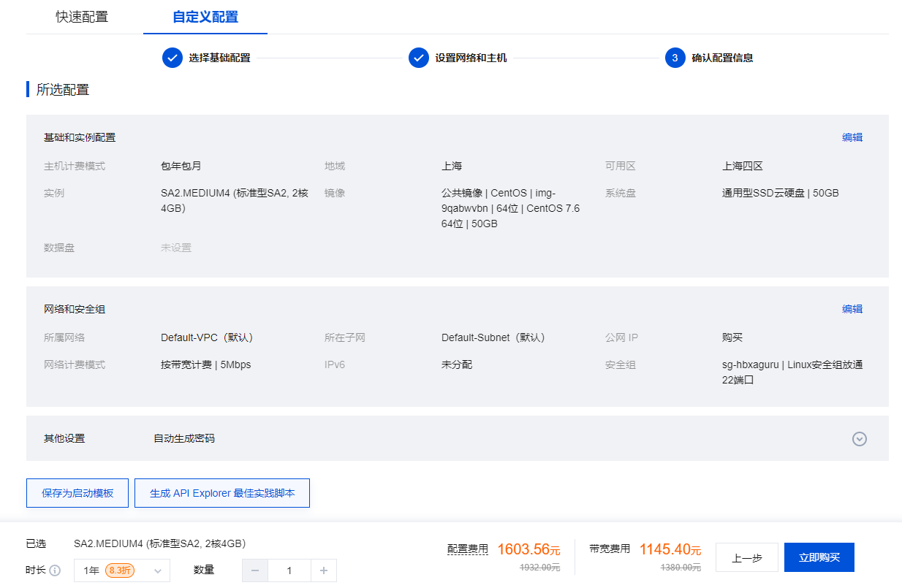
Task: Click the checkmark icon for 设置网络和主机 step
Action: point(418,58)
